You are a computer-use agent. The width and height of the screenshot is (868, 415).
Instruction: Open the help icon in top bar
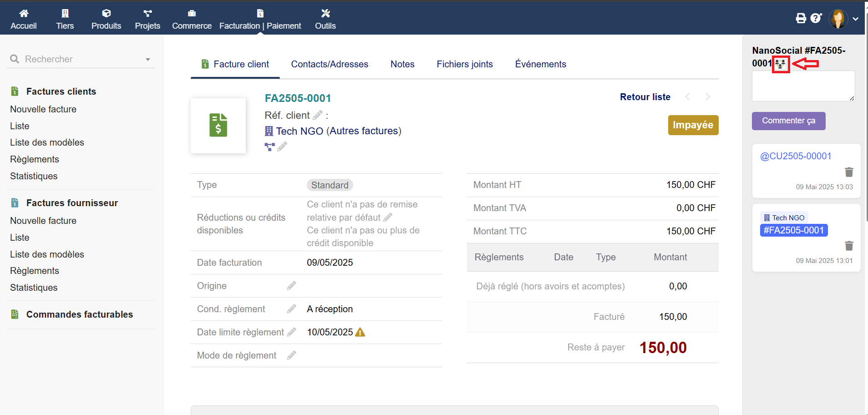tap(816, 18)
